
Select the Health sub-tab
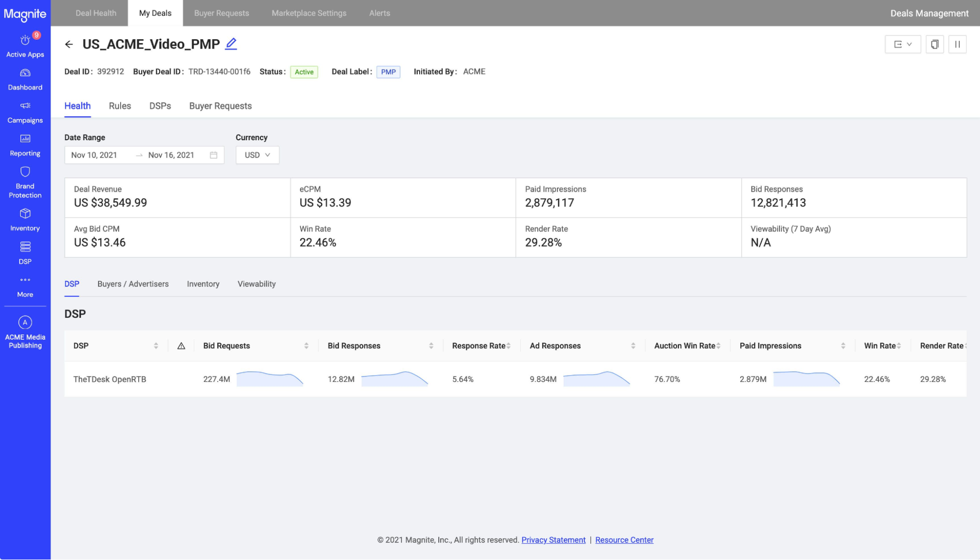coord(77,106)
